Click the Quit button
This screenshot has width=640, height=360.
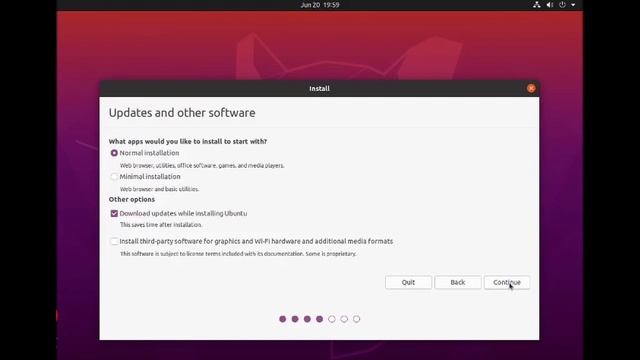coord(408,282)
